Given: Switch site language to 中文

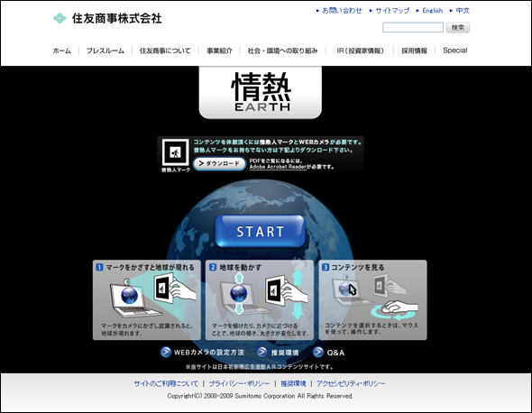Looking at the screenshot, I should (463, 11).
